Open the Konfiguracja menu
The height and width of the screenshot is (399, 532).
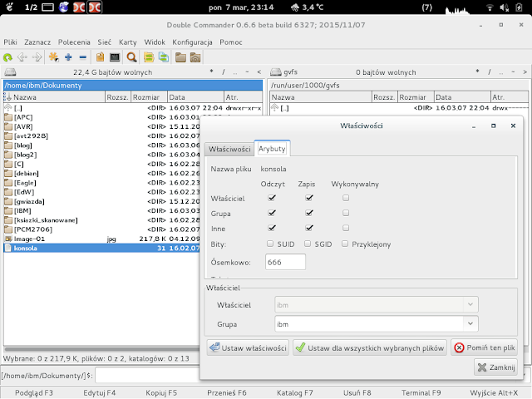(x=192, y=42)
